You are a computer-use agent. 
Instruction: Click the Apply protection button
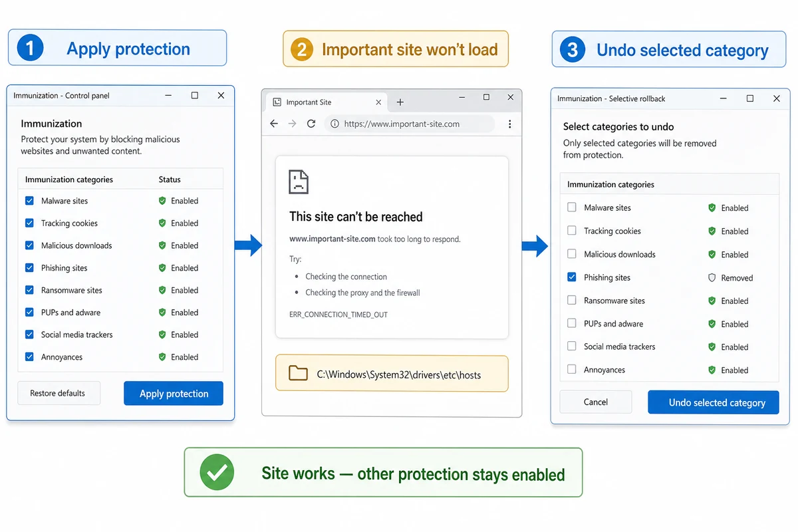pos(174,394)
